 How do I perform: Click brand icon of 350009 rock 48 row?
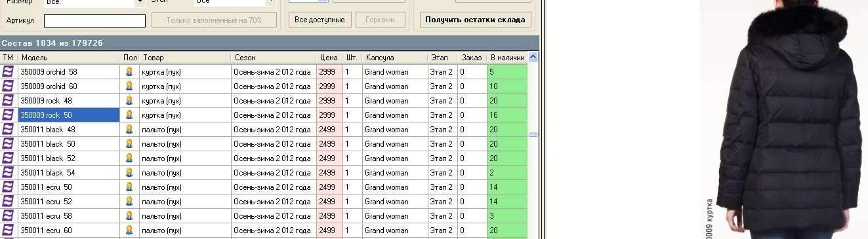click(x=8, y=100)
